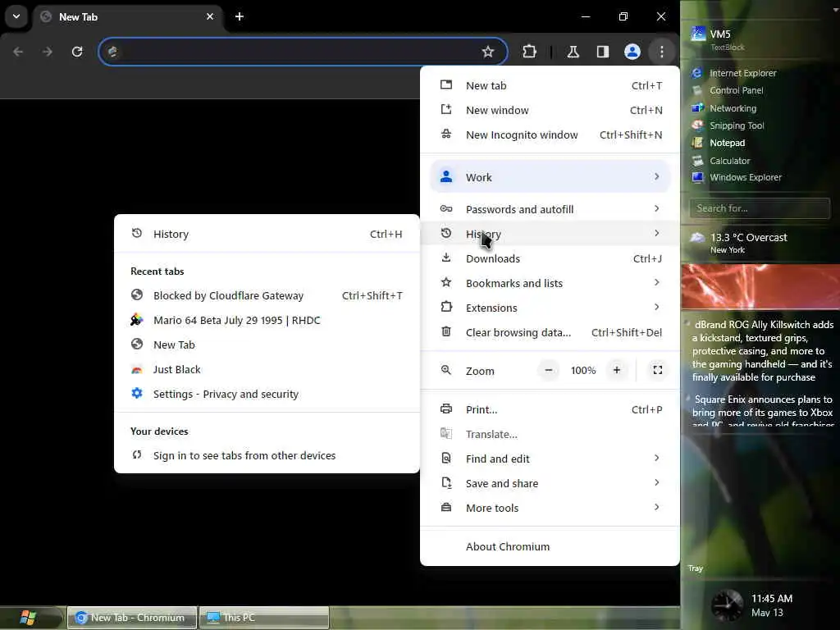Increase zoom with the plus button
This screenshot has width=840, height=630.
[617, 370]
